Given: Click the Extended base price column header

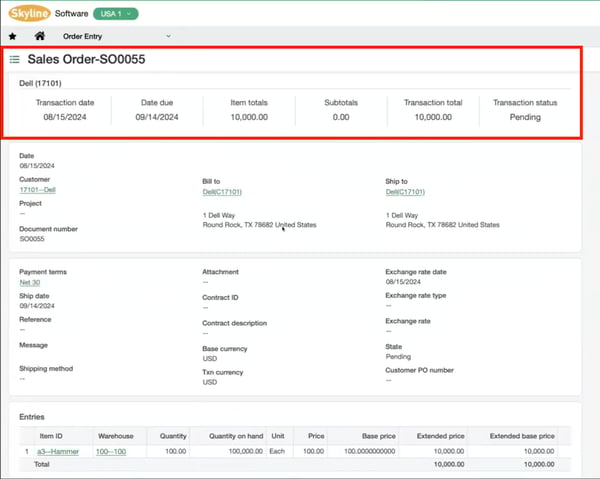Looking at the screenshot, I should pyautogui.click(x=522, y=436).
